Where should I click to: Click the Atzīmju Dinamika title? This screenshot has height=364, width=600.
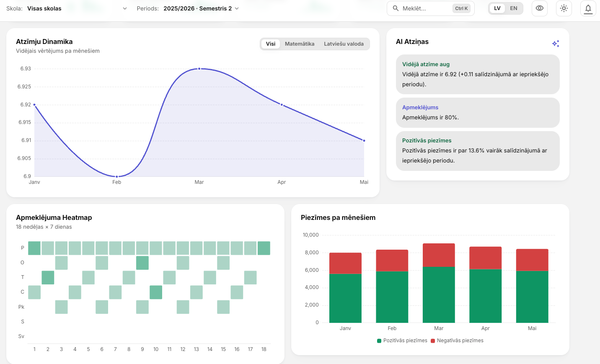click(x=44, y=41)
